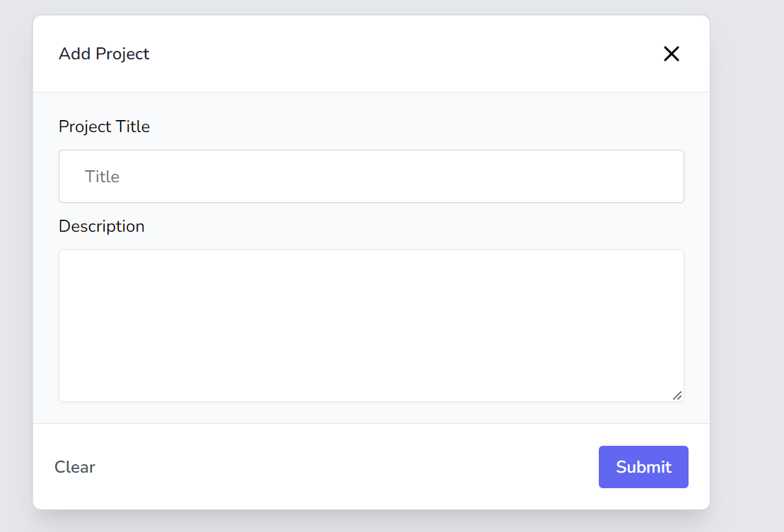Image resolution: width=784 pixels, height=532 pixels.
Task: Dismiss the modal via the cross icon
Action: [x=671, y=54]
